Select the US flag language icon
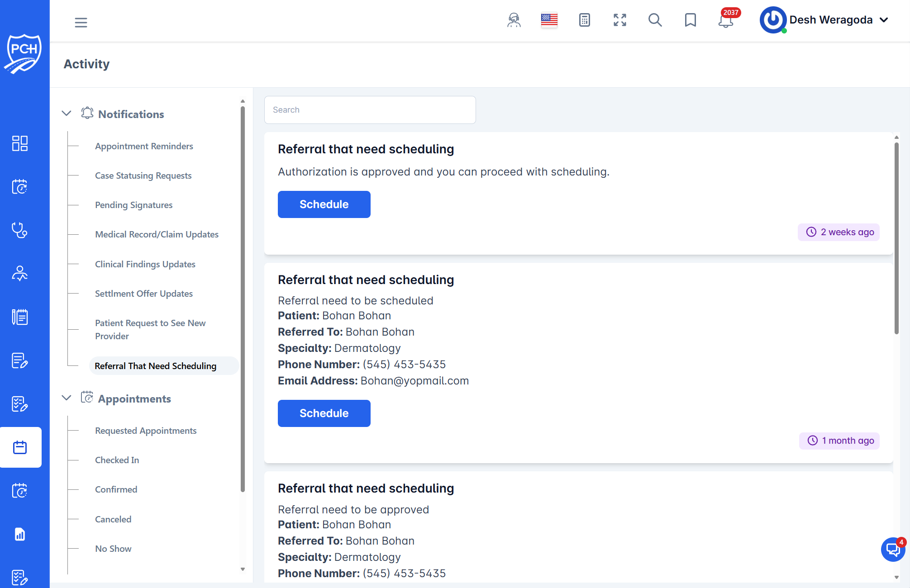 549,20
